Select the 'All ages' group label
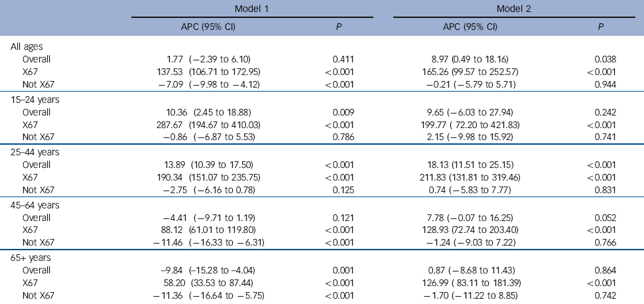 click(26, 46)
